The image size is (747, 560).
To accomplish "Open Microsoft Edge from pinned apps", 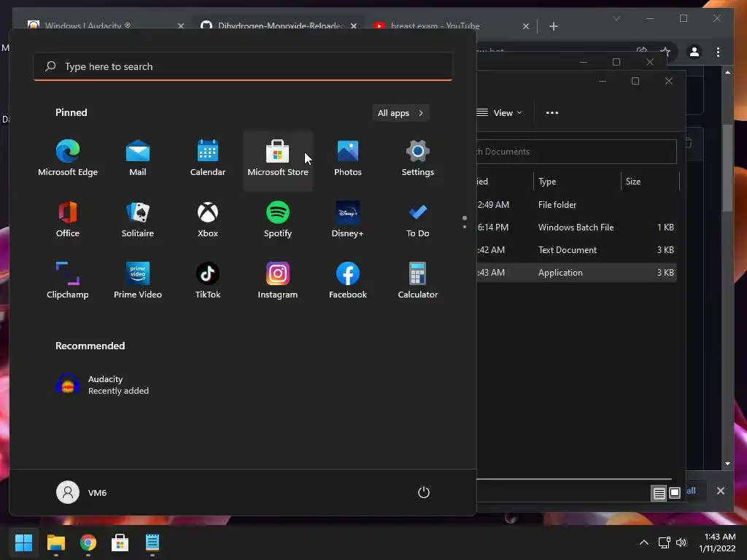I will tap(68, 159).
